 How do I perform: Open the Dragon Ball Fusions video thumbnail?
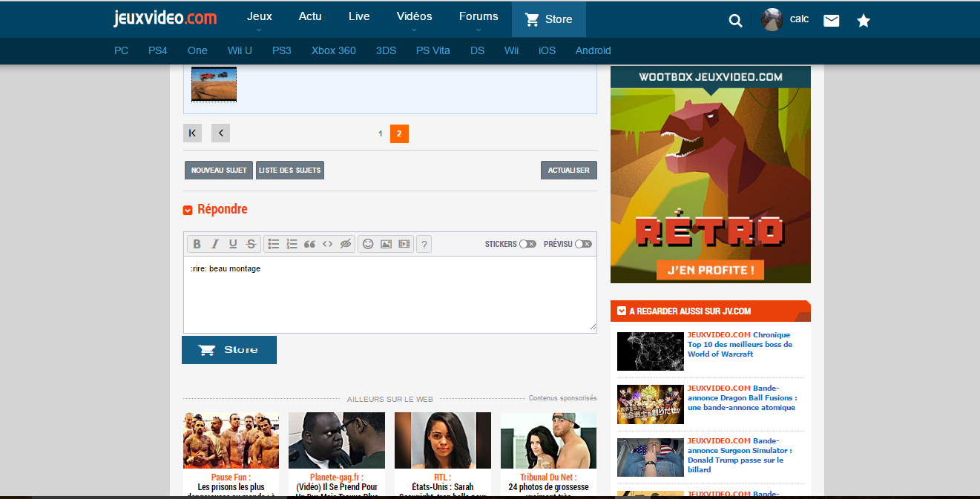coord(651,404)
